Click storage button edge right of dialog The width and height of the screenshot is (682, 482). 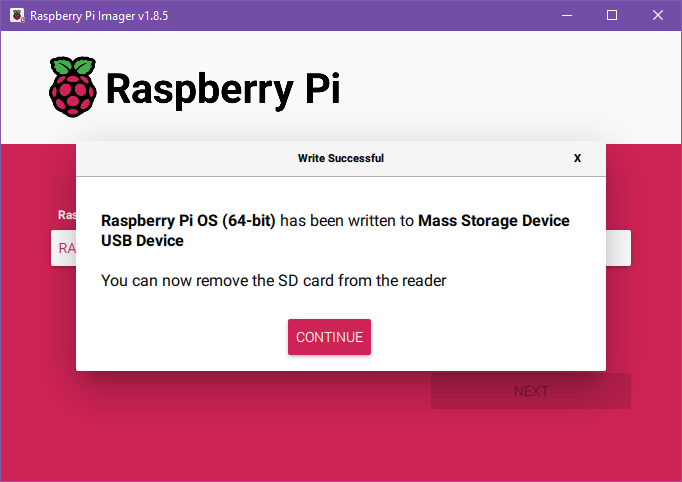pos(618,248)
